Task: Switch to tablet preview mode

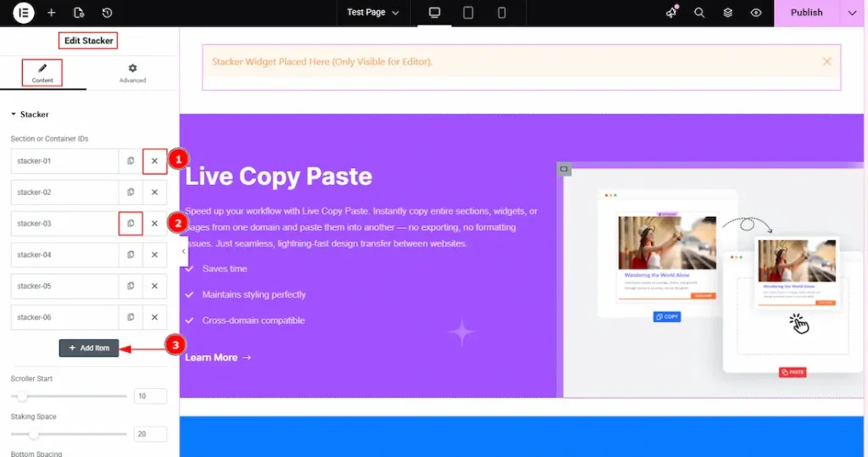Action: tap(468, 13)
